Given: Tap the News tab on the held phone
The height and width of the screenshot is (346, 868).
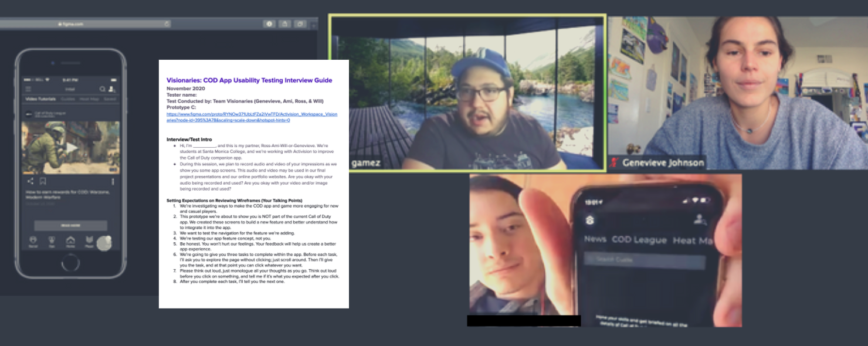Looking at the screenshot, I should coord(595,239).
